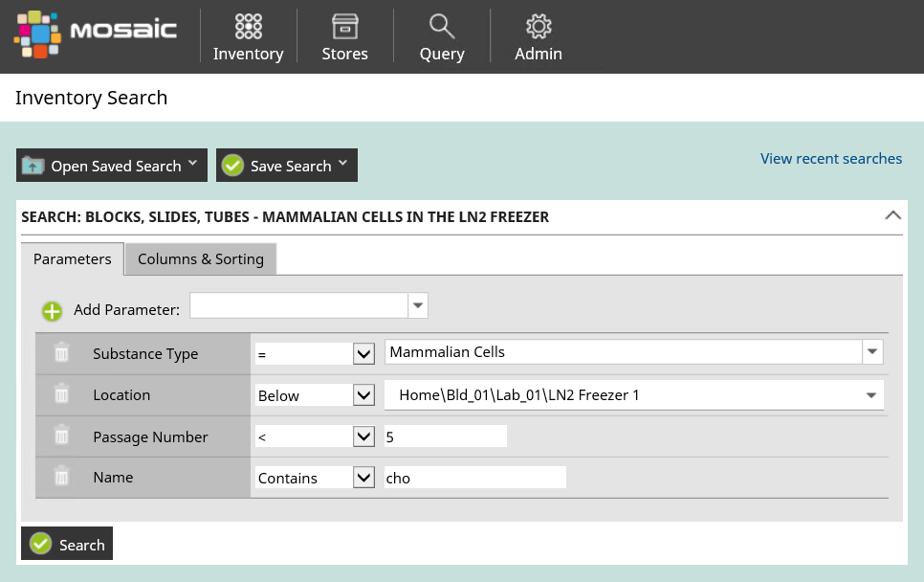924x582 pixels.
Task: Remove the Passage Number parameter via trash icon
Action: click(x=61, y=436)
